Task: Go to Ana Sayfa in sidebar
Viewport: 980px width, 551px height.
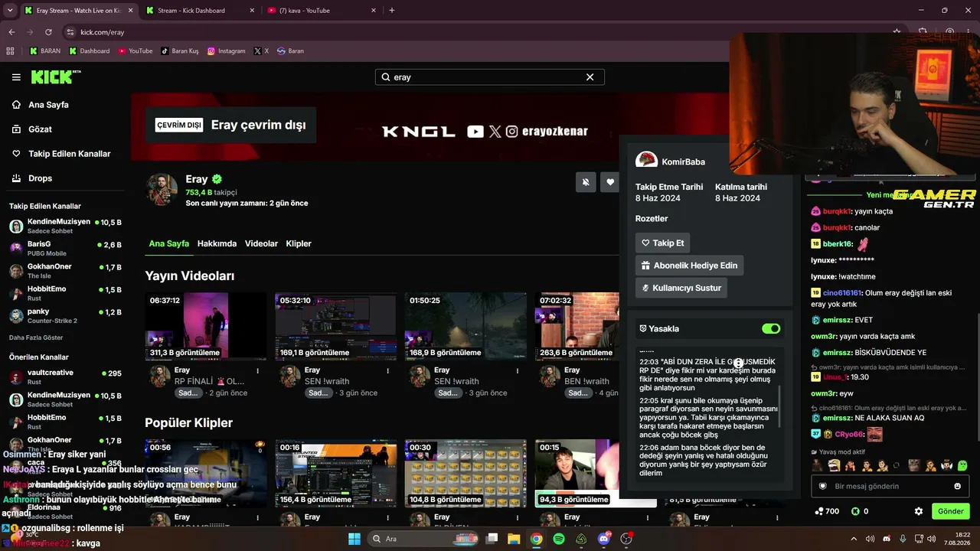Action: [48, 105]
